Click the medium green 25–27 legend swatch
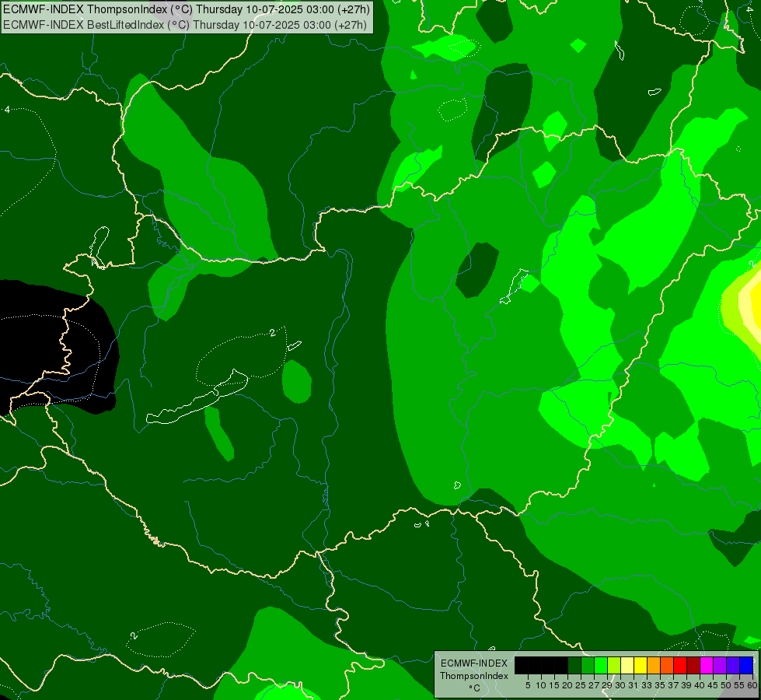Image resolution: width=761 pixels, height=700 pixels. (x=588, y=665)
